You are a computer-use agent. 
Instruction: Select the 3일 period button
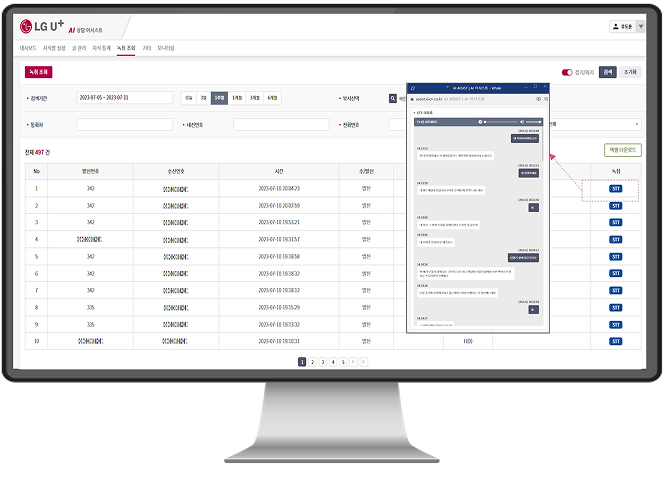click(204, 98)
